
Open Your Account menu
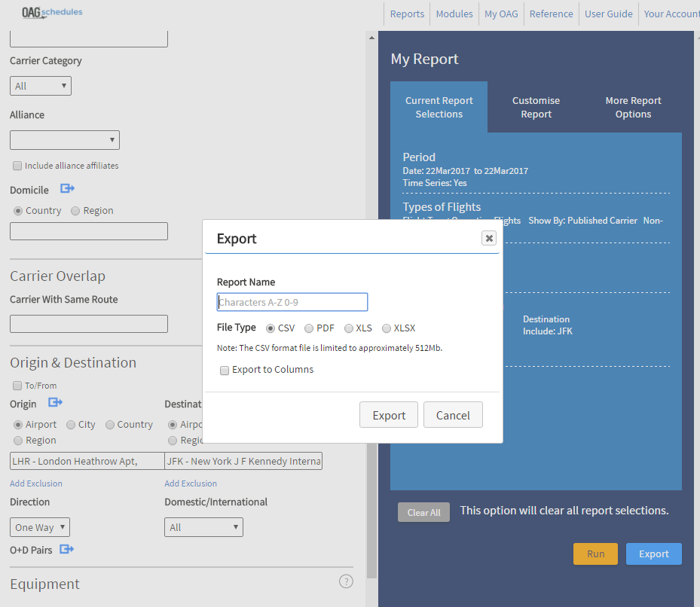click(671, 14)
